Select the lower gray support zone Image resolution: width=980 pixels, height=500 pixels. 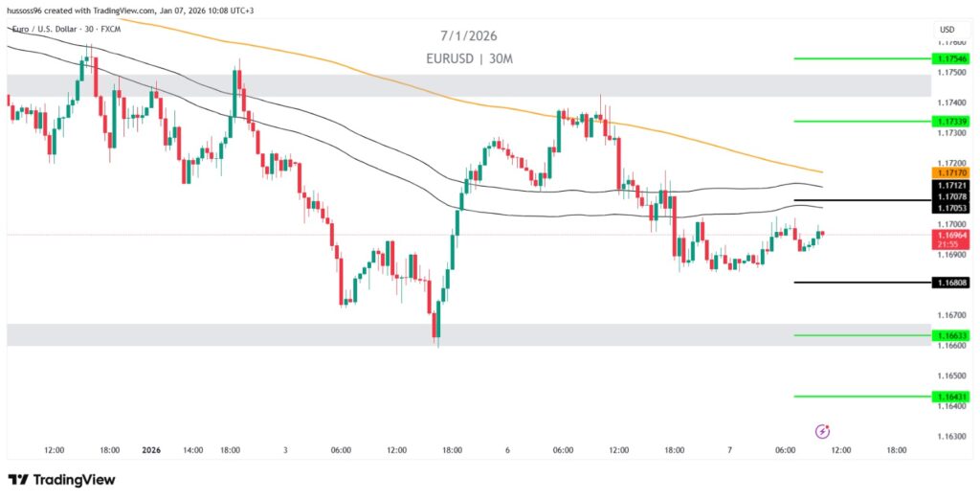[x=468, y=334]
